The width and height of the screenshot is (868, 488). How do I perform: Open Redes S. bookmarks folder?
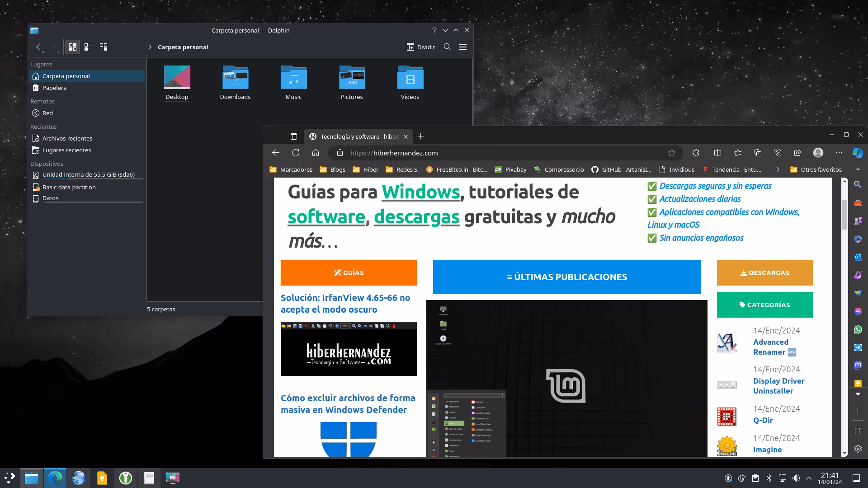(402, 169)
